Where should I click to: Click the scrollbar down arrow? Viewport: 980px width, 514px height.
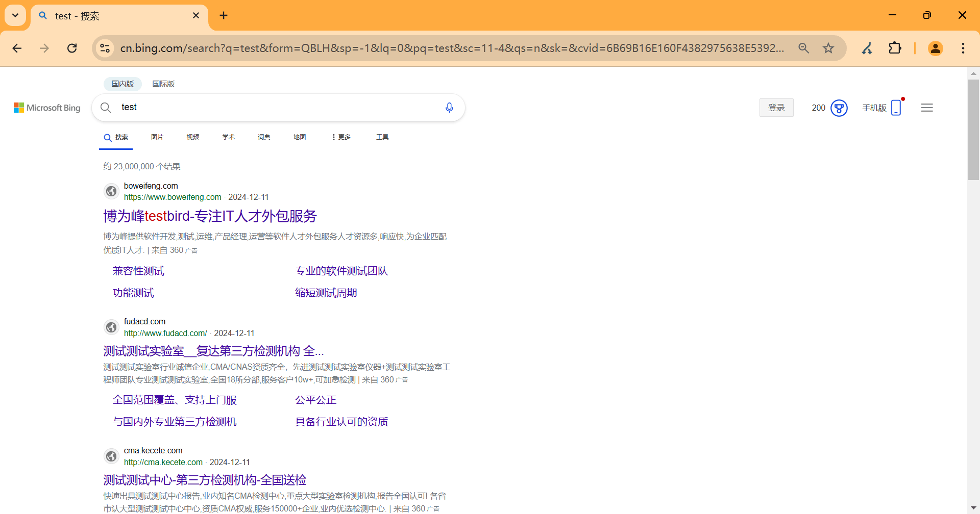(973, 508)
